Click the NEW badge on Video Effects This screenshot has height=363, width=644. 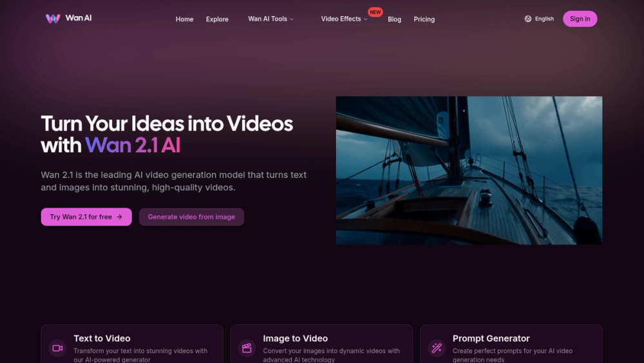pyautogui.click(x=375, y=12)
